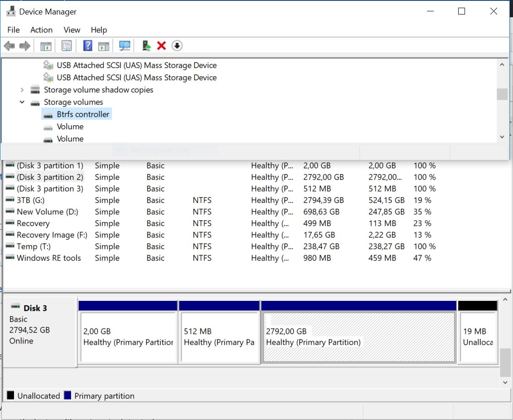Image resolution: width=513 pixels, height=420 pixels.
Task: Click the Storage volume shadow copies icon
Action: [x=35, y=90]
